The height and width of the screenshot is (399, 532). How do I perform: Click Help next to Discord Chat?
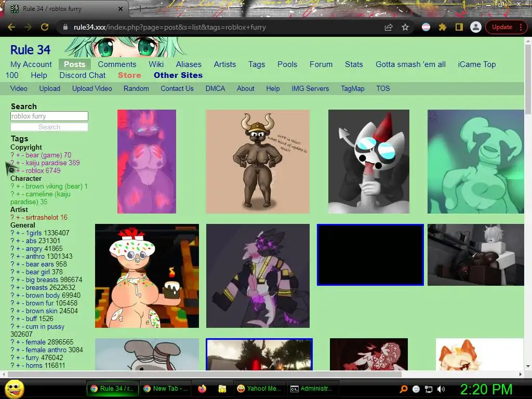coord(39,75)
